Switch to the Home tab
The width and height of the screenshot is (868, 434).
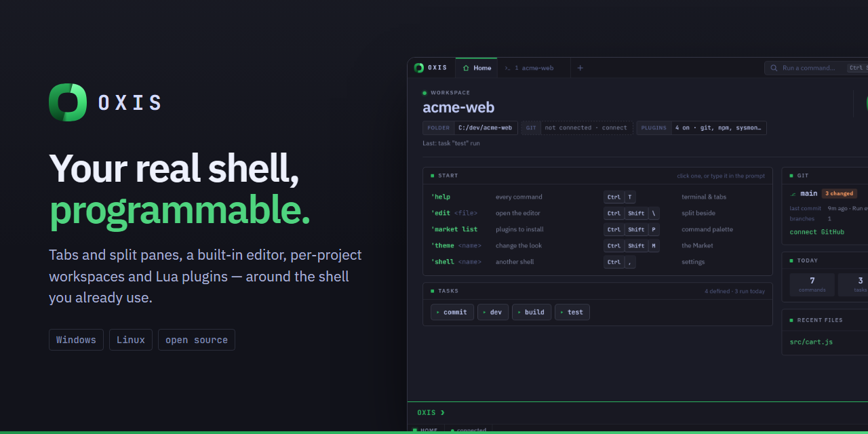click(x=476, y=68)
